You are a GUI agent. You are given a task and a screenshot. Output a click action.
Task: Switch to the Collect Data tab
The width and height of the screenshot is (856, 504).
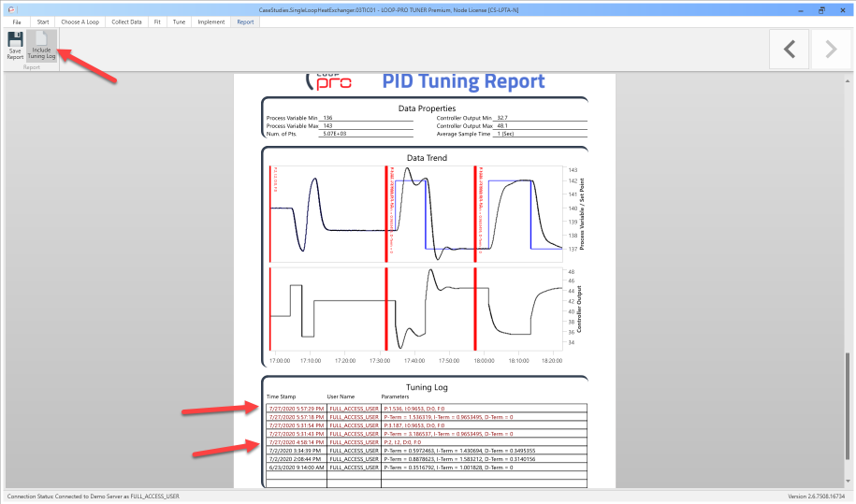[x=126, y=22]
